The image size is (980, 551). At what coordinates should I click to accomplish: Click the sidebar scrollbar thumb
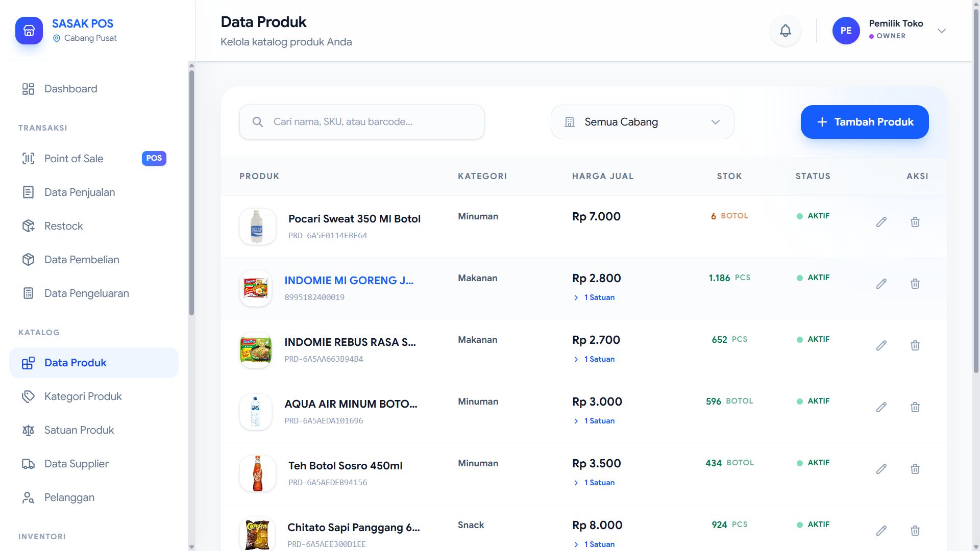pos(191,193)
